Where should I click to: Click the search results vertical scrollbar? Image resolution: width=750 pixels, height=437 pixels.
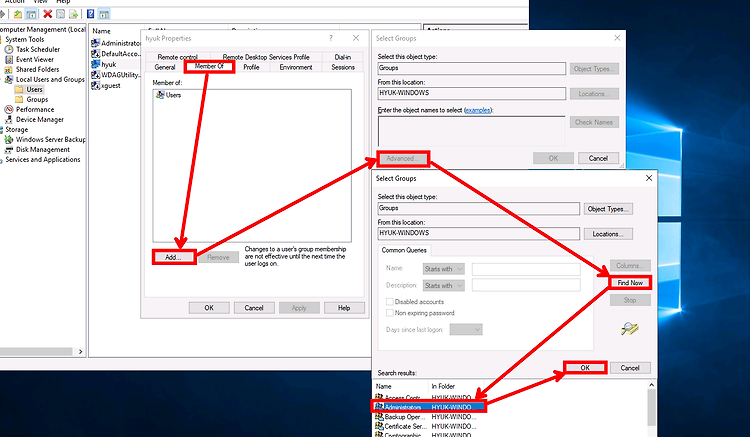(x=651, y=409)
